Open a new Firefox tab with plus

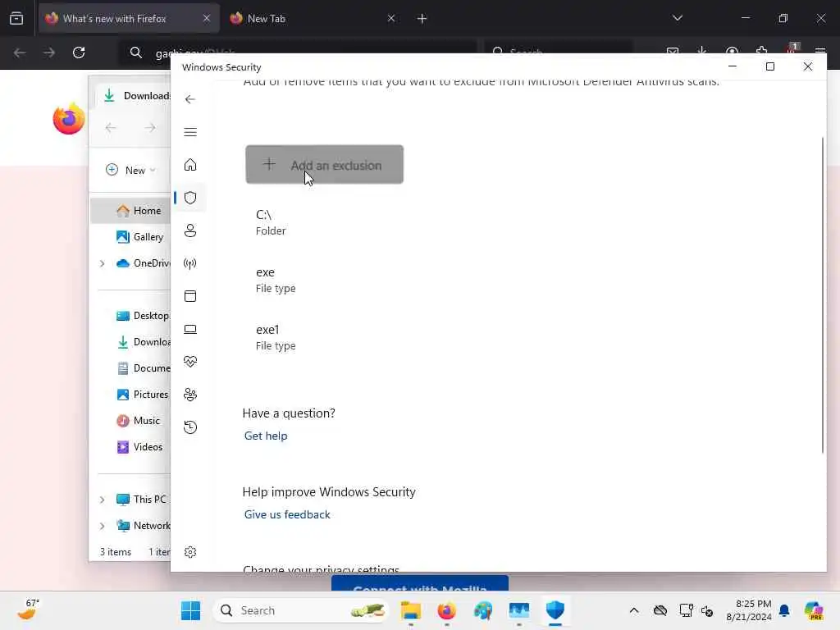pyautogui.click(x=422, y=19)
